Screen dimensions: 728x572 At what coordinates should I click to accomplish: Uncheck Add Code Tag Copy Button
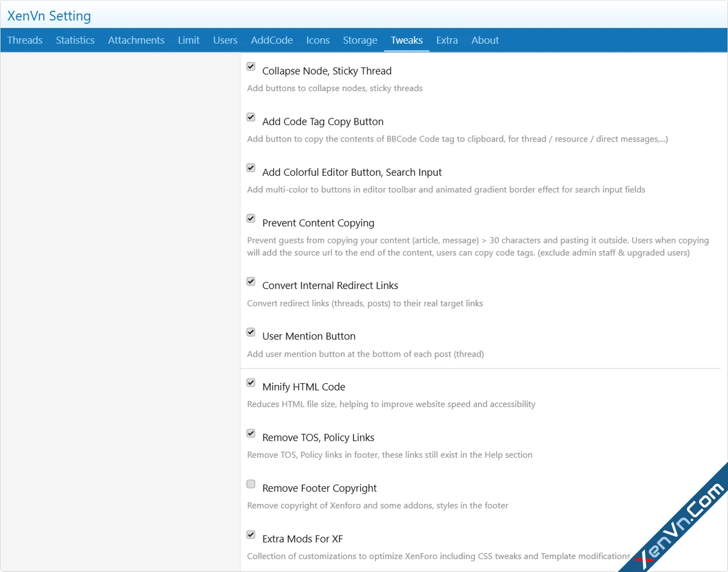click(x=251, y=117)
